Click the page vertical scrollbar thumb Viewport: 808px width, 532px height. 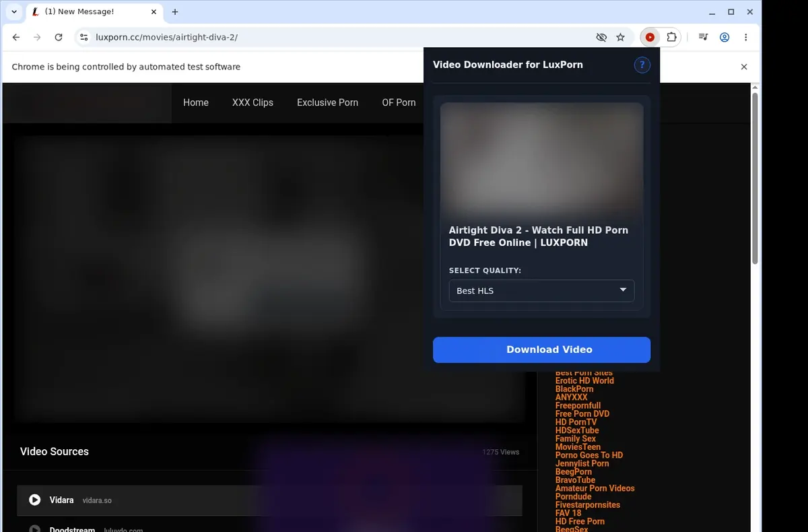click(x=755, y=178)
